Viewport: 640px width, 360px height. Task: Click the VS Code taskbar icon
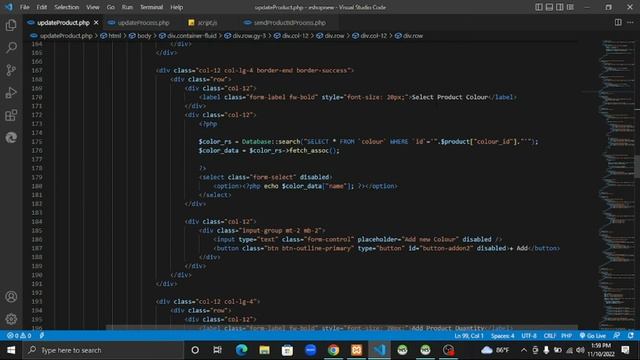pyautogui.click(x=380, y=350)
